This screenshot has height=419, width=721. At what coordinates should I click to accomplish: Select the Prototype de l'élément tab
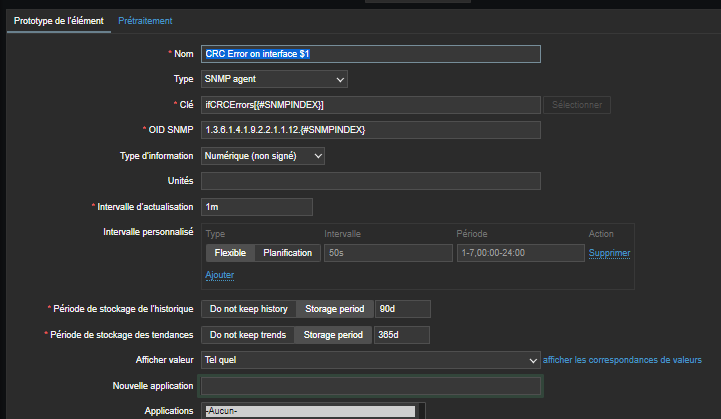pyautogui.click(x=58, y=21)
